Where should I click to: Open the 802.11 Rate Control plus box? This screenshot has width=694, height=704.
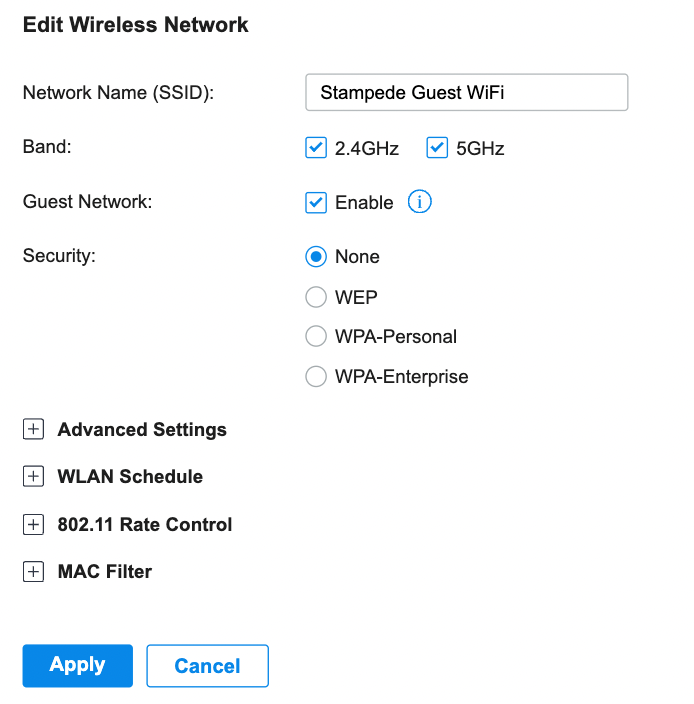(33, 524)
